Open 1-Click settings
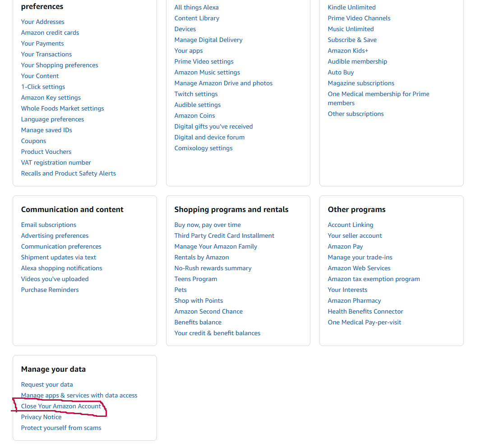This screenshot has height=448, width=489. click(43, 87)
